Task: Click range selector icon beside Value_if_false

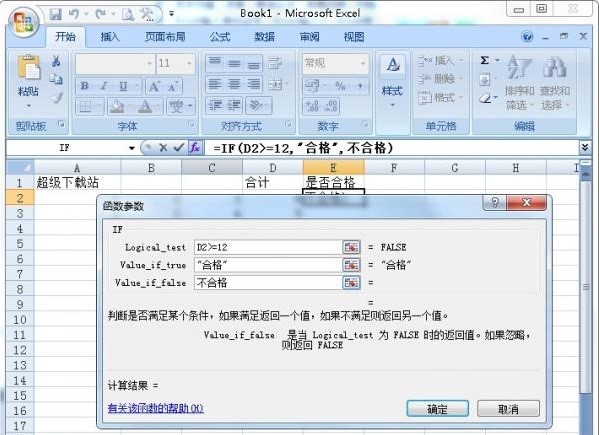Action: pos(351,283)
